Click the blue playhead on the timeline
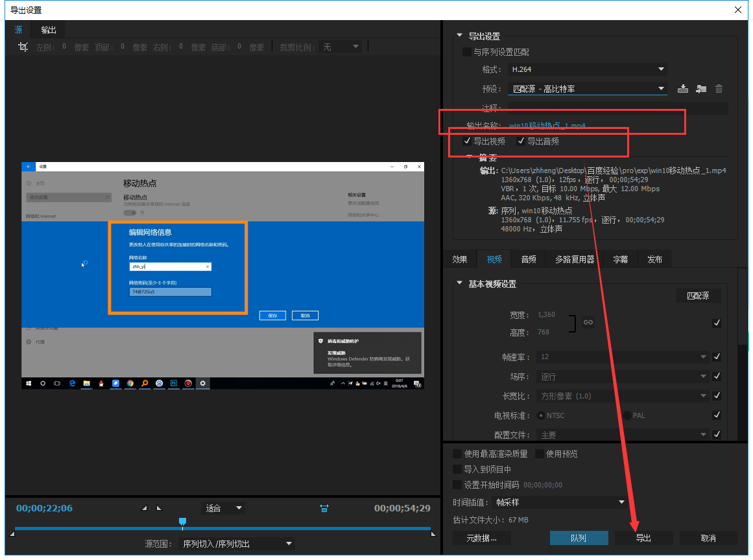 [x=182, y=521]
